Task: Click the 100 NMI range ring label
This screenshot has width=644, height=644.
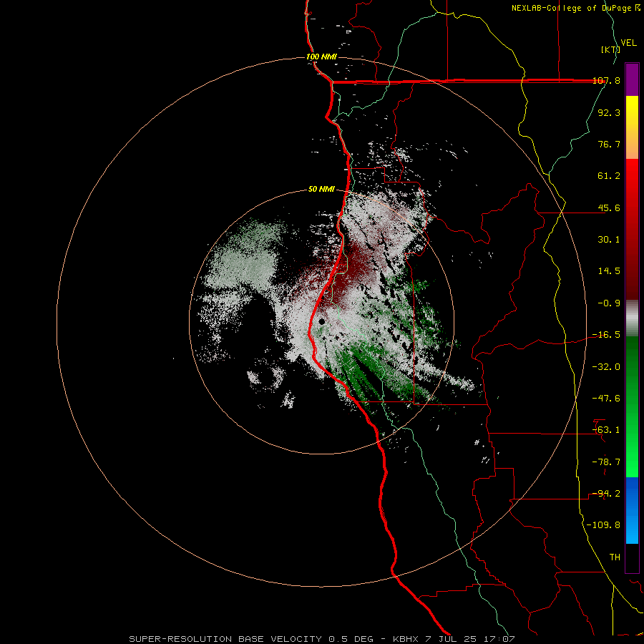Action: click(321, 57)
